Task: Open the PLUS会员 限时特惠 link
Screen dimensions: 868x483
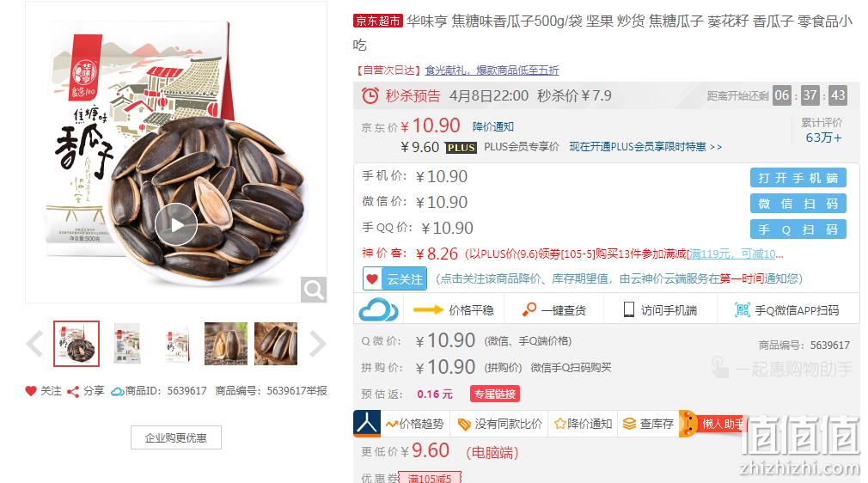Action: click(x=645, y=147)
